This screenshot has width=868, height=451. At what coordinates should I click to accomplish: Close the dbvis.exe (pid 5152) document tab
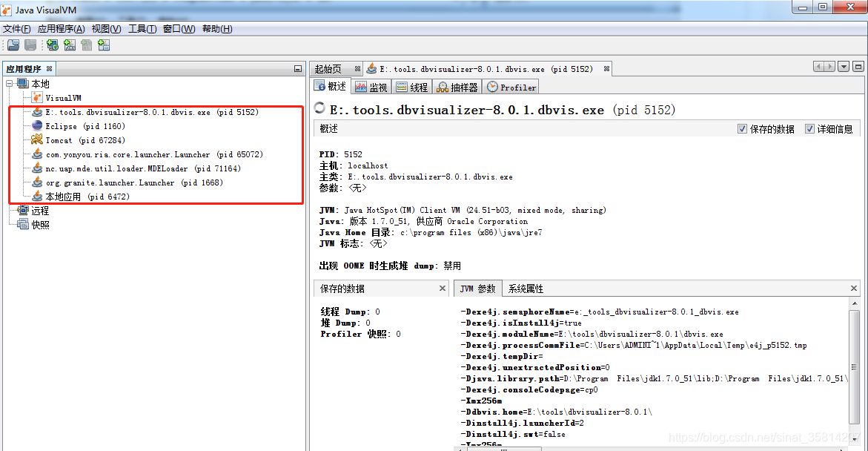click(x=607, y=69)
